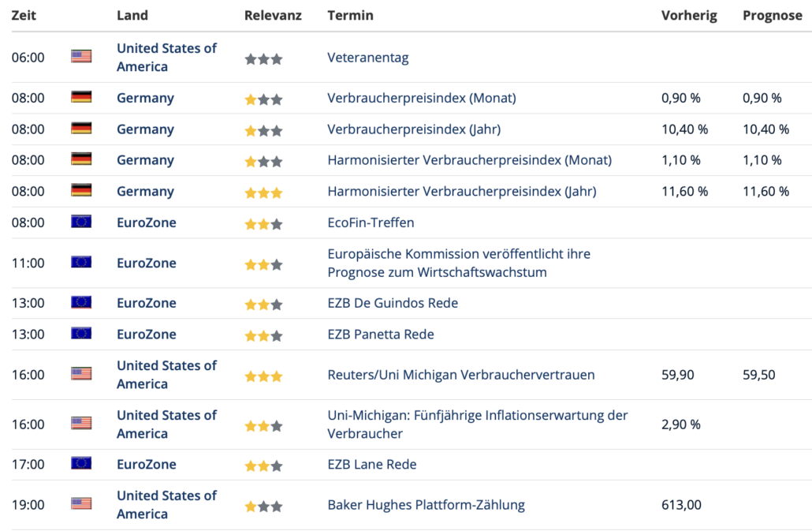Click the previous value 2,90 %

pyautogui.click(x=680, y=424)
